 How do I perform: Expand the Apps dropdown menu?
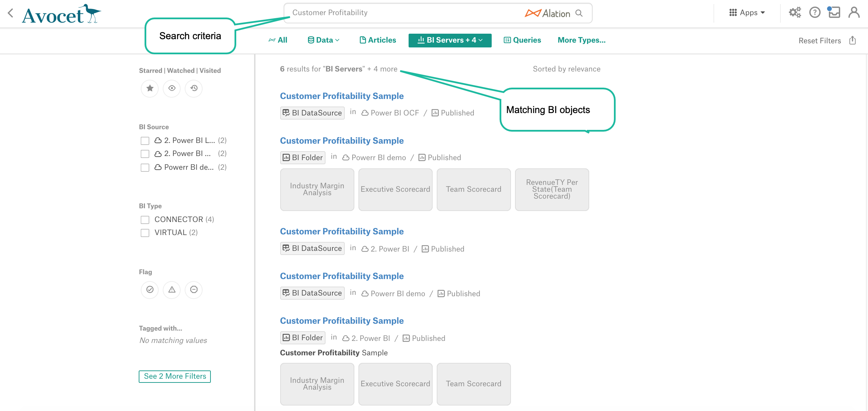point(747,13)
